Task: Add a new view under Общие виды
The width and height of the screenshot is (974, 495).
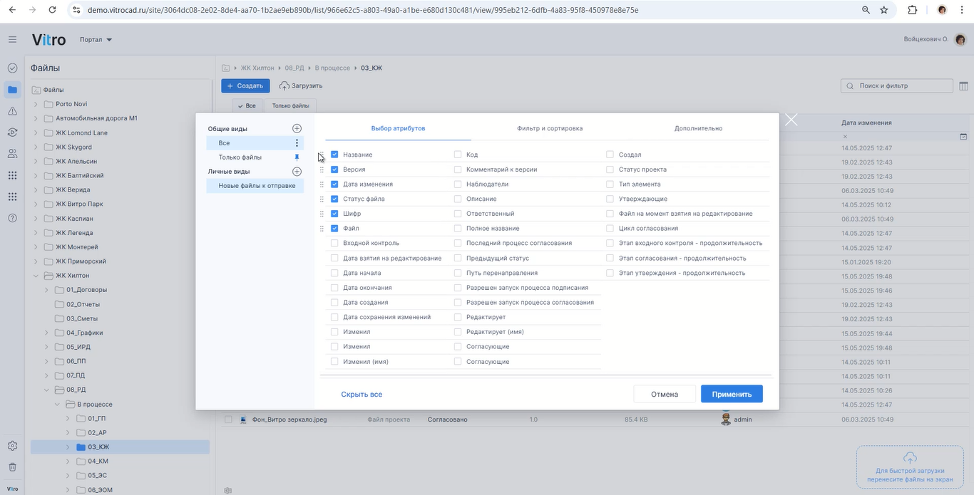Action: tap(296, 129)
